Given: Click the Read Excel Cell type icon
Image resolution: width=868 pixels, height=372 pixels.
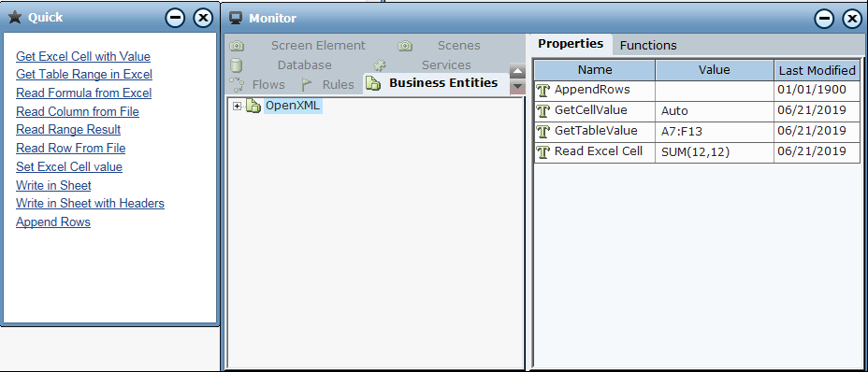Looking at the screenshot, I should 543,152.
